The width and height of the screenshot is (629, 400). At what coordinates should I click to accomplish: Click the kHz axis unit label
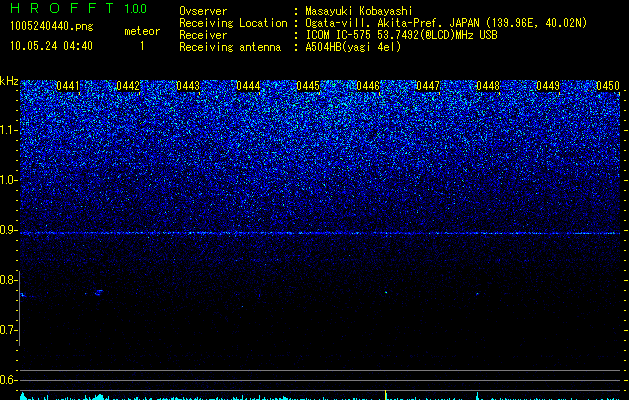(x=9, y=81)
